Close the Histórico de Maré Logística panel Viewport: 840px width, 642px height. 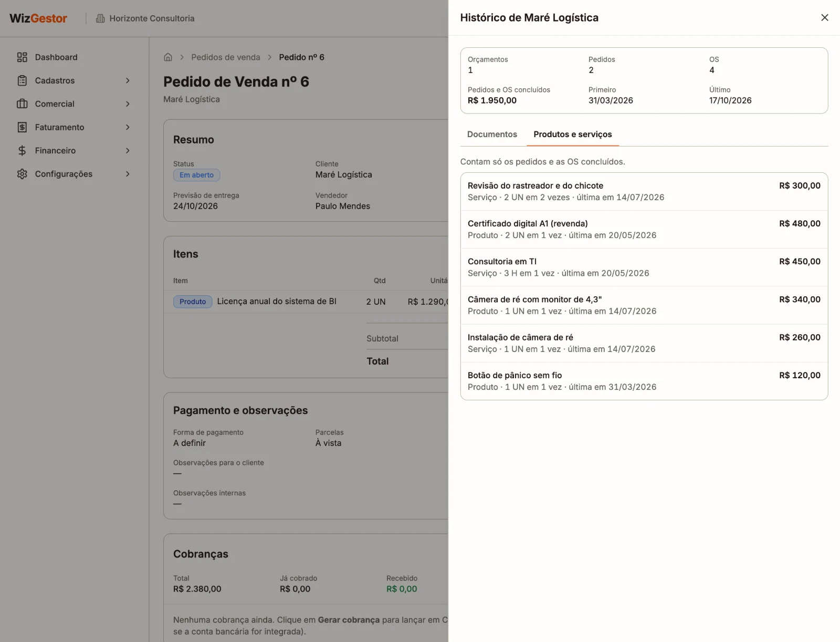coord(824,18)
